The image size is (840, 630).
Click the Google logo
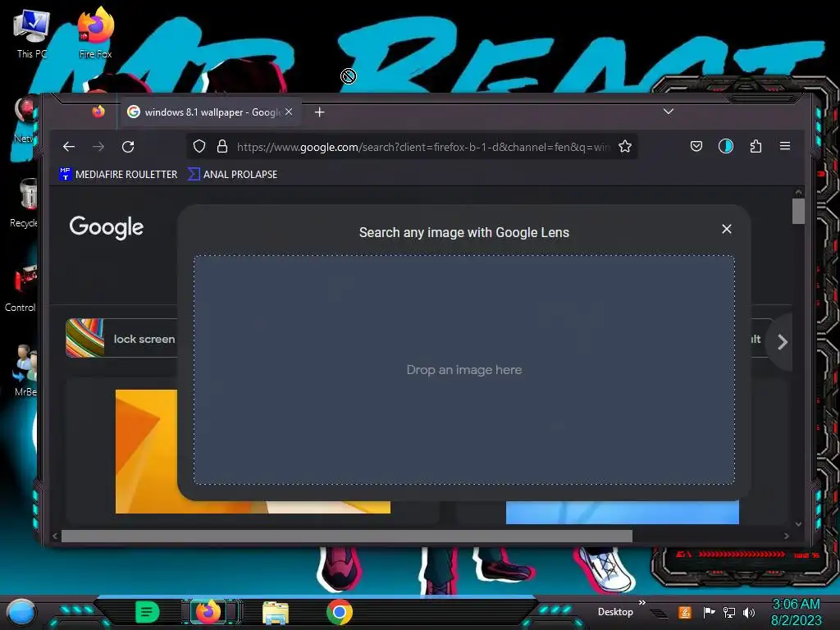point(106,227)
